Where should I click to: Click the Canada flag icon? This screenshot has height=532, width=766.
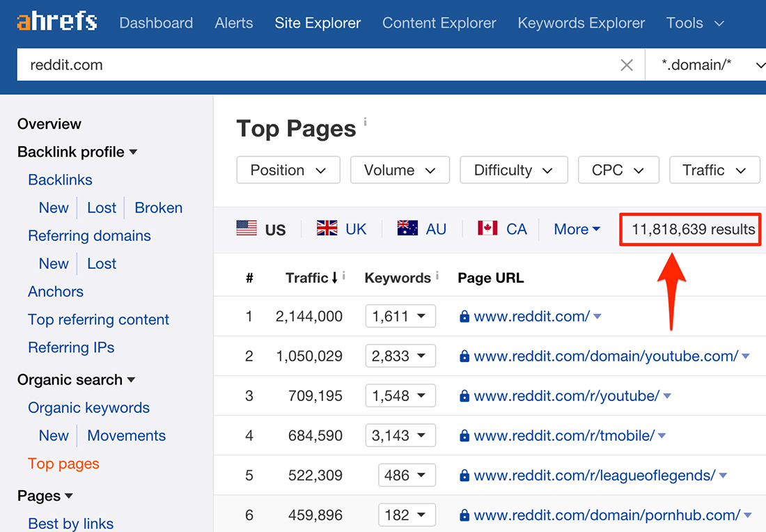coord(487,228)
